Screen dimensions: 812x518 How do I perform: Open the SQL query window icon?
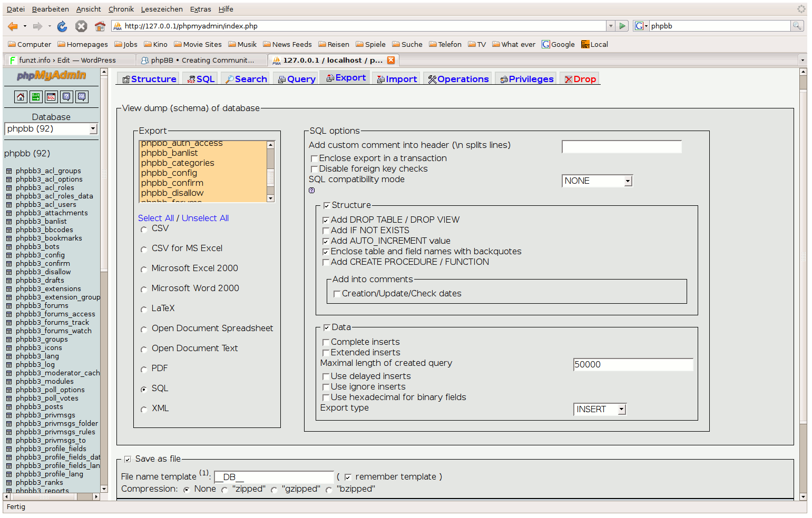tap(51, 97)
